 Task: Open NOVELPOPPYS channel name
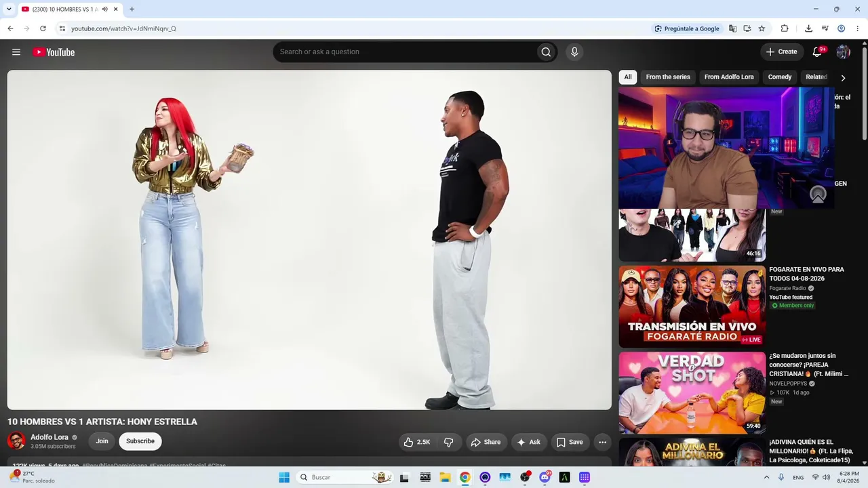[x=788, y=384]
